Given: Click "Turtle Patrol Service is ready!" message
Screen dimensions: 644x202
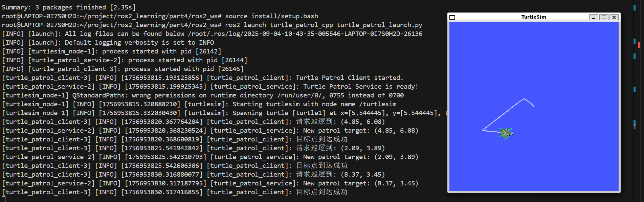Looking at the screenshot, I should coord(360,87).
